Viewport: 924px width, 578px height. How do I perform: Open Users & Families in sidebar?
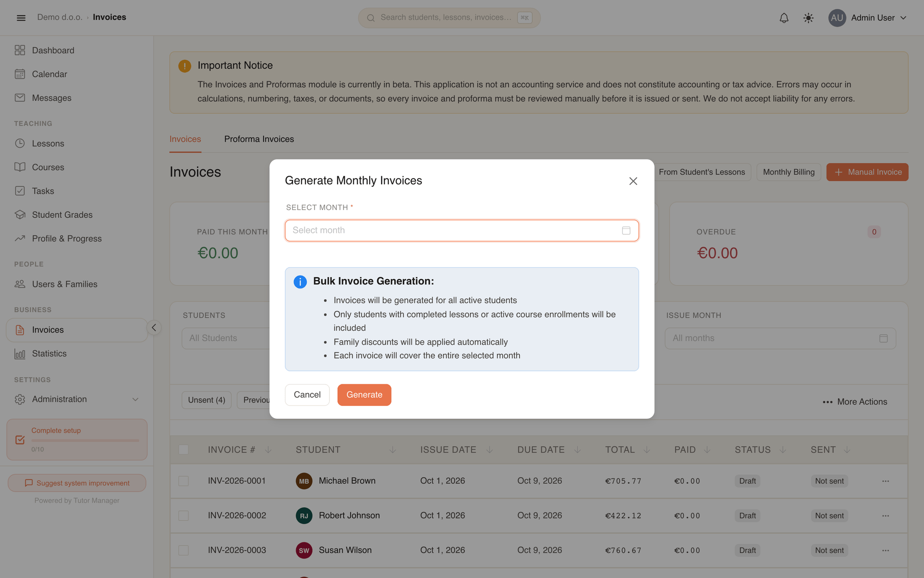tap(77, 284)
